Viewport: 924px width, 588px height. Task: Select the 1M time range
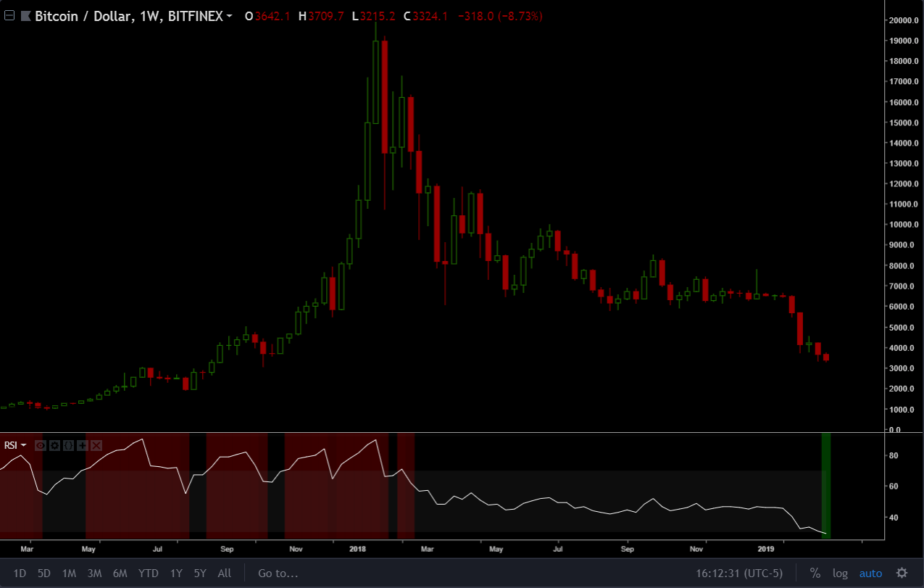(x=69, y=573)
